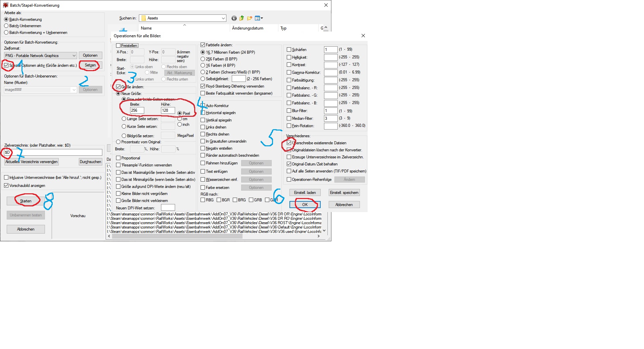Enable the Auto-Korrektur checkbox
Screen dimensions: 644x349
(203, 106)
